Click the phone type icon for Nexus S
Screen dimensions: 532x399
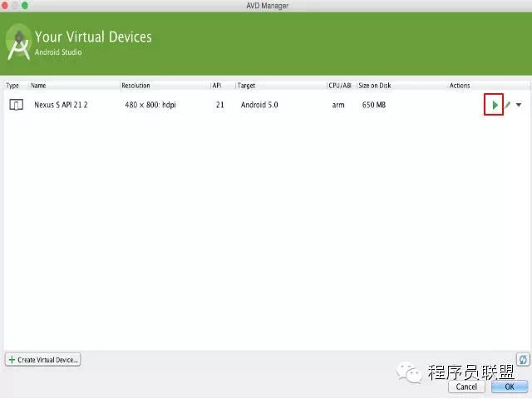pos(16,105)
